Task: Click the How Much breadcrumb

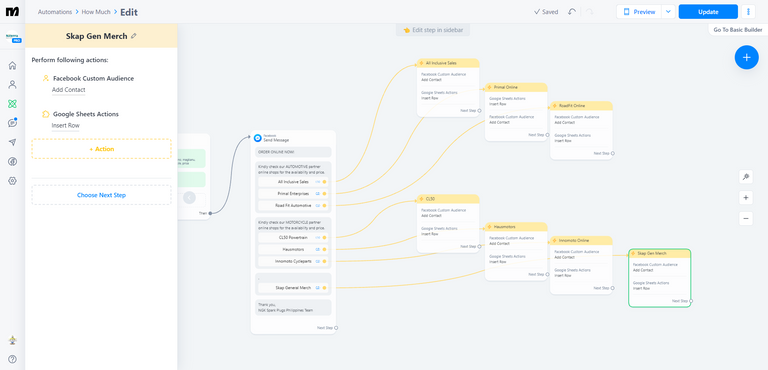Action: click(96, 12)
